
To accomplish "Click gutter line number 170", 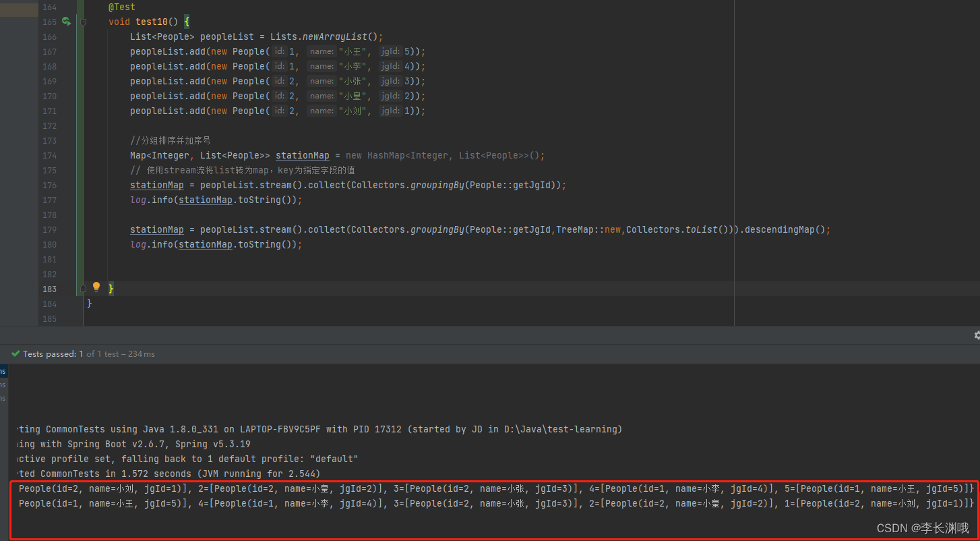I will click(49, 96).
